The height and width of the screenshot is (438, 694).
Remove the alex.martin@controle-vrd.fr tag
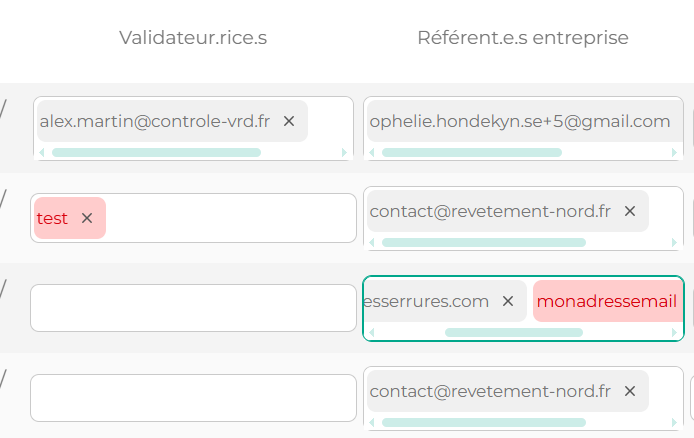coord(289,121)
